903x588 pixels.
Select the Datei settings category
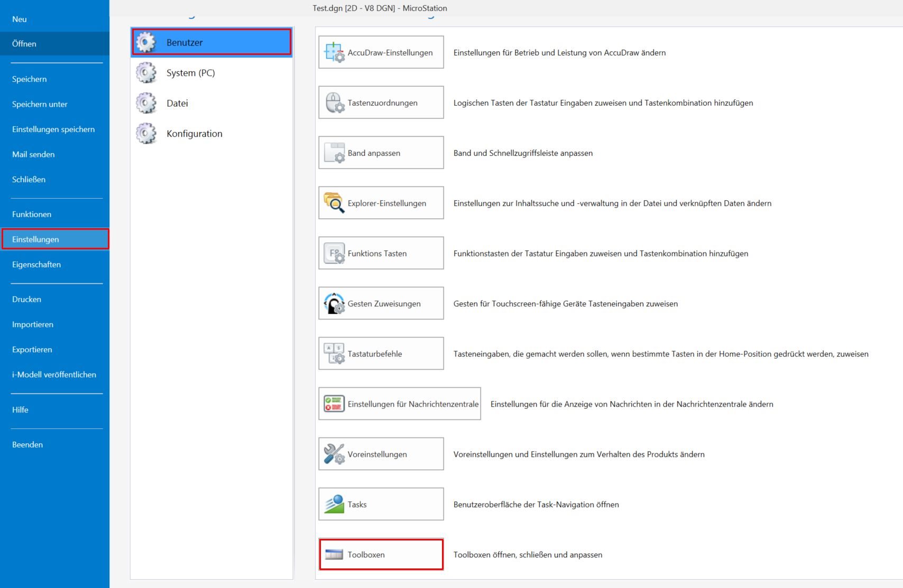[211, 103]
